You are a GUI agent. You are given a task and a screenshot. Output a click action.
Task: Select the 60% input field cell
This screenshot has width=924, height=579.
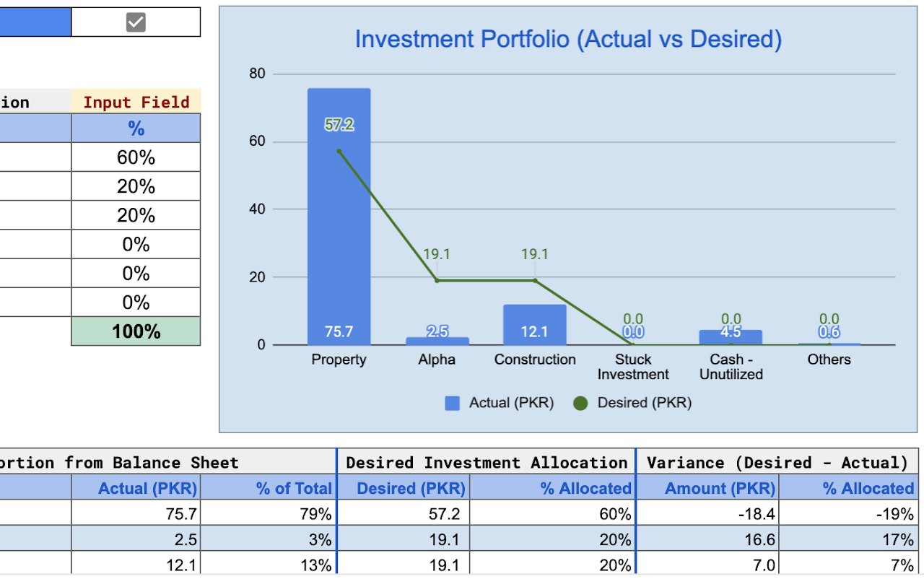[136, 157]
